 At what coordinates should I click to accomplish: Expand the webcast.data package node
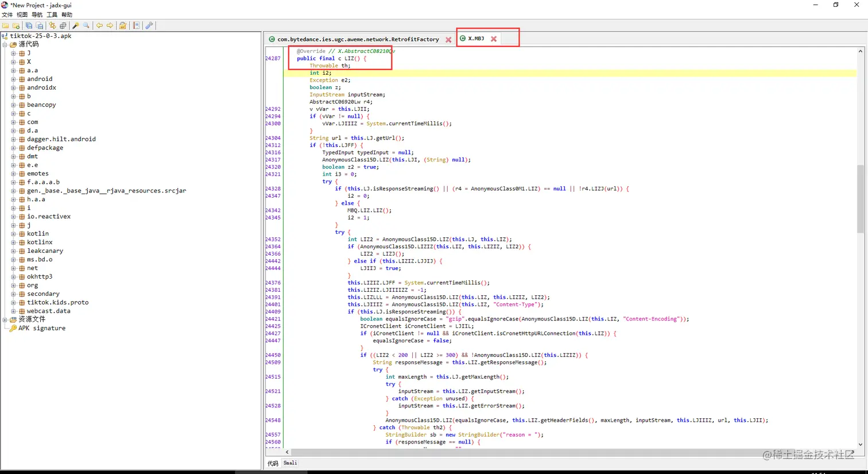click(13, 311)
